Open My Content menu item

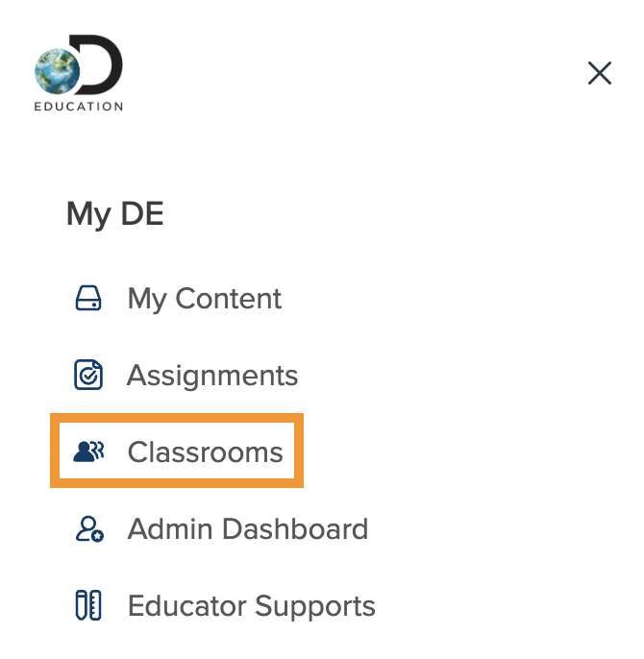click(178, 299)
